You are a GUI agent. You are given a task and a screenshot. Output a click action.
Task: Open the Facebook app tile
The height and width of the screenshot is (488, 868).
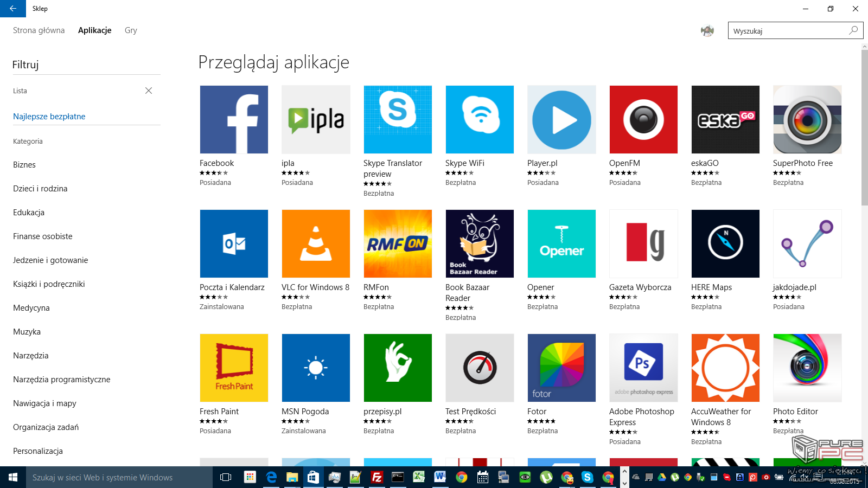pyautogui.click(x=234, y=119)
